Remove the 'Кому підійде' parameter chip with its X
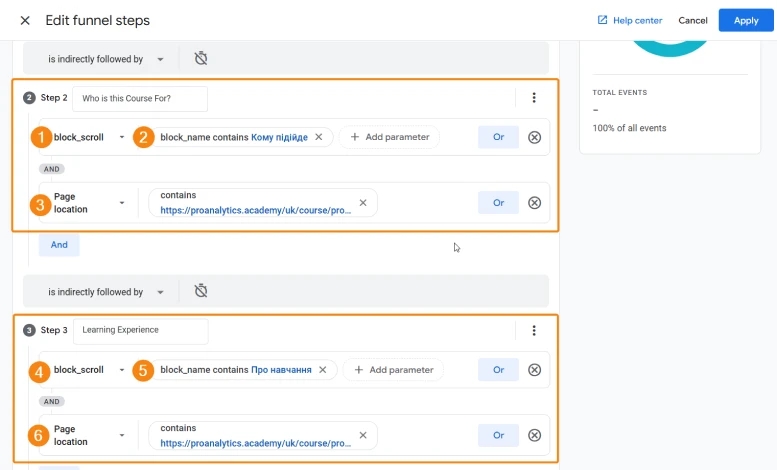 [319, 137]
